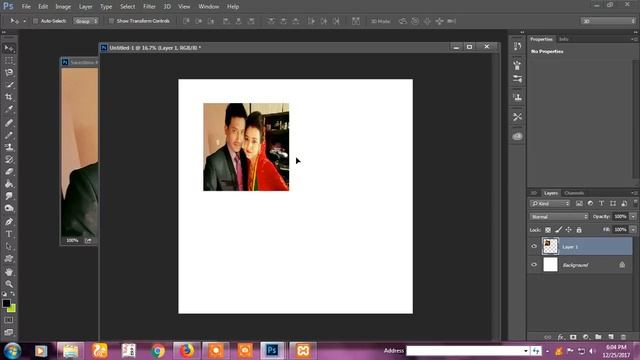This screenshot has width=640, height=360.
Task: Switch to the Channels tab
Action: click(x=574, y=193)
